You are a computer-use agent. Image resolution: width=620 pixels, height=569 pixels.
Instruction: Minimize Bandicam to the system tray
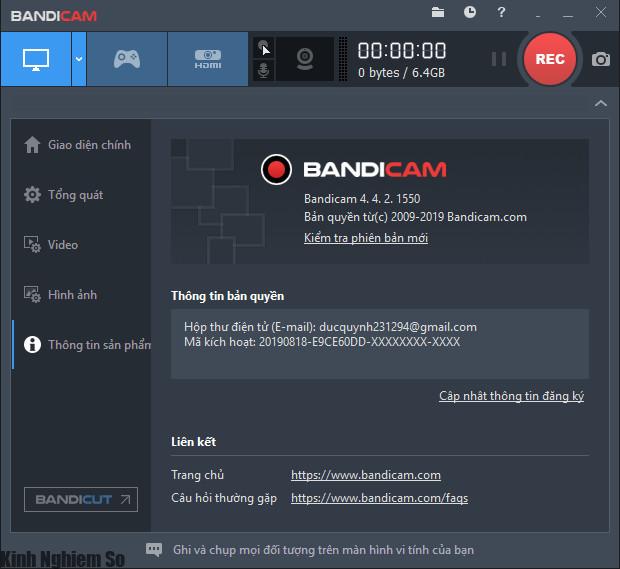538,14
